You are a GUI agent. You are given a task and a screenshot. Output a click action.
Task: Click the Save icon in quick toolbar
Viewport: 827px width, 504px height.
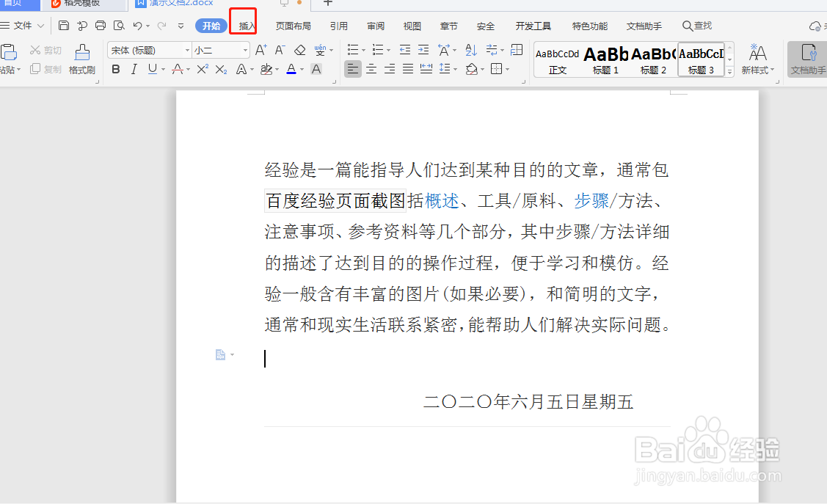[64, 25]
